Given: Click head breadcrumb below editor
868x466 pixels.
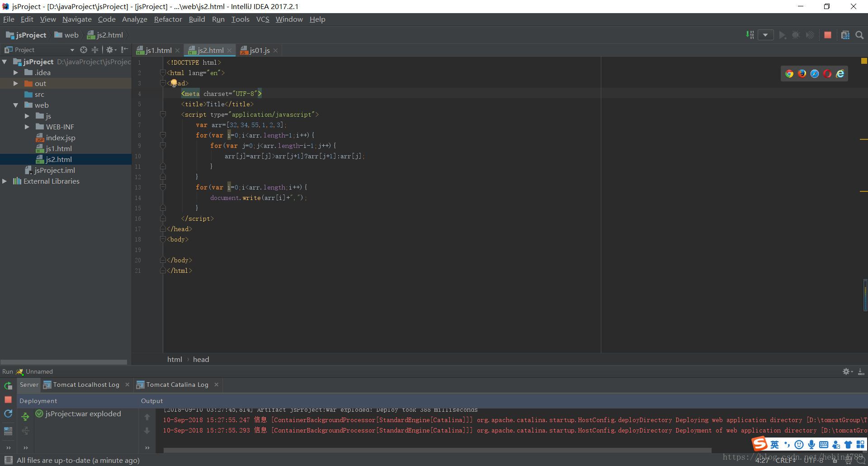Looking at the screenshot, I should pyautogui.click(x=201, y=359).
